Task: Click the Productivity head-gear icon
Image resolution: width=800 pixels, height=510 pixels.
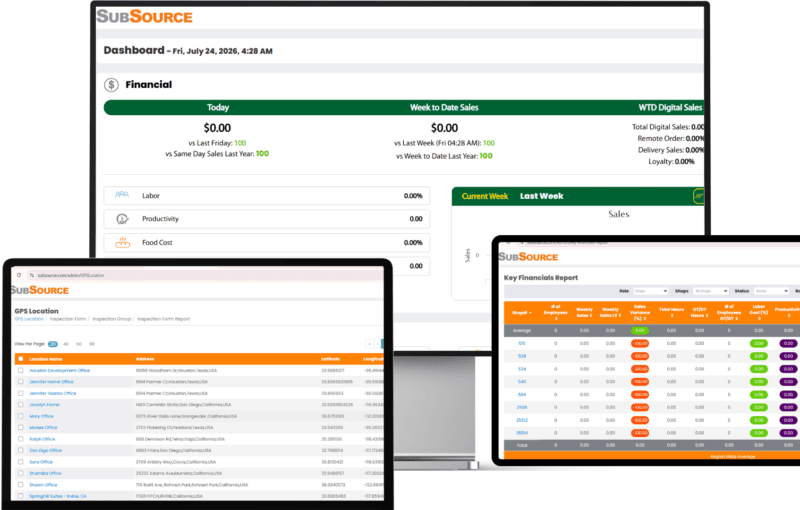Action: (x=122, y=219)
